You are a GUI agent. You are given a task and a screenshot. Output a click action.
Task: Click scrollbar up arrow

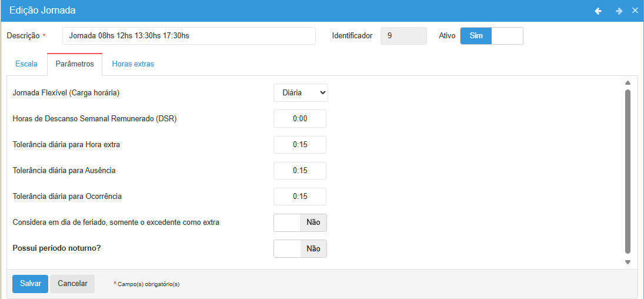point(628,83)
